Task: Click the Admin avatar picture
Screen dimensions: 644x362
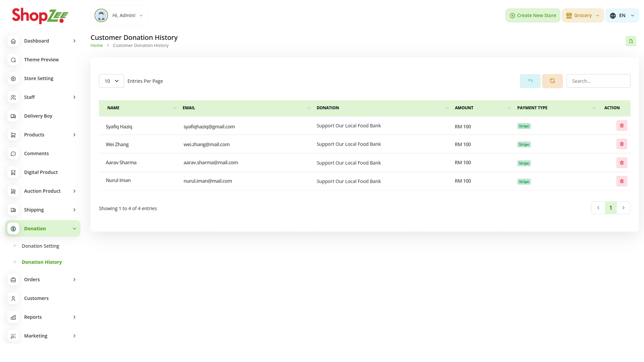Action: pyautogui.click(x=101, y=15)
